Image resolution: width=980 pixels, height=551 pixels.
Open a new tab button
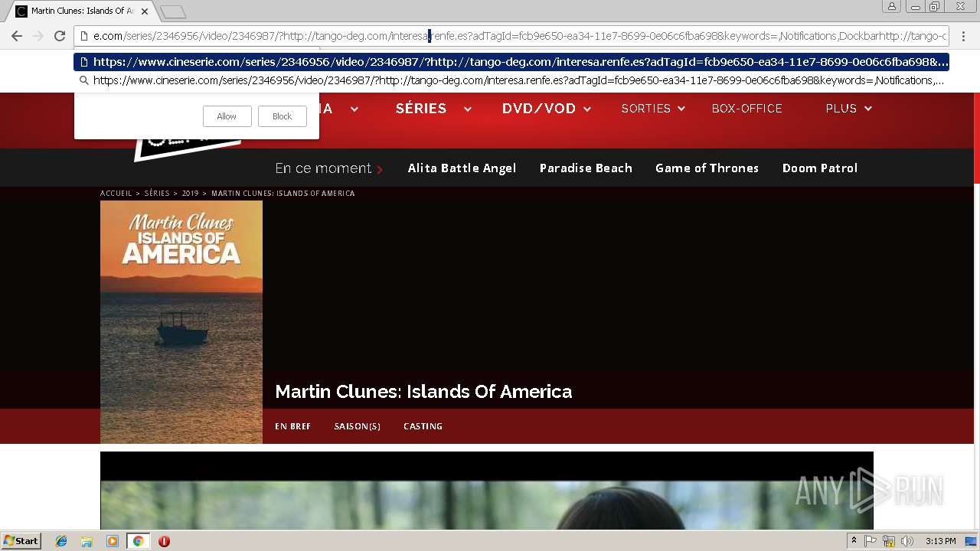174,11
